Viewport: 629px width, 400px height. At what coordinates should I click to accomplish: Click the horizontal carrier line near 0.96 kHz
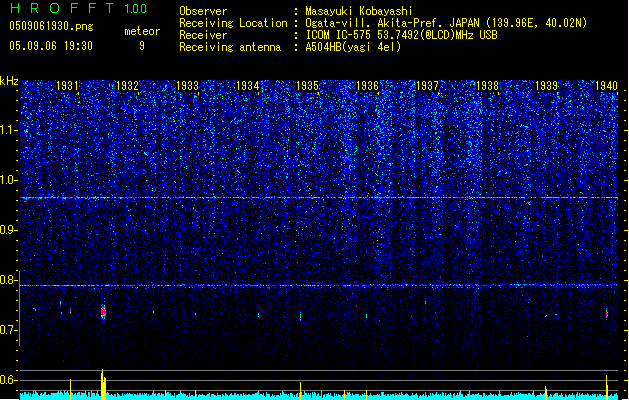pyautogui.click(x=319, y=198)
